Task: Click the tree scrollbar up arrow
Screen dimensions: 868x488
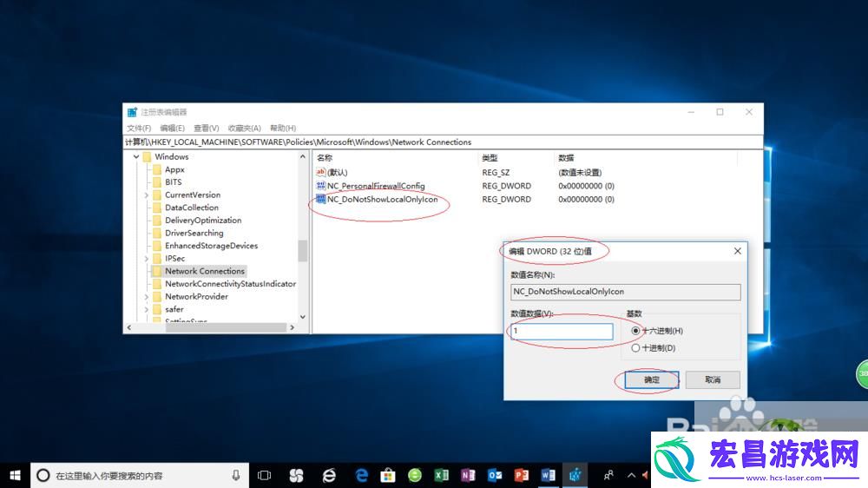Action: pos(302,157)
